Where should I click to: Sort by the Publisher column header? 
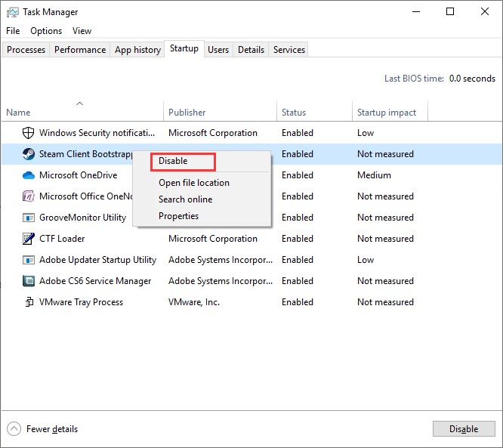click(x=187, y=113)
